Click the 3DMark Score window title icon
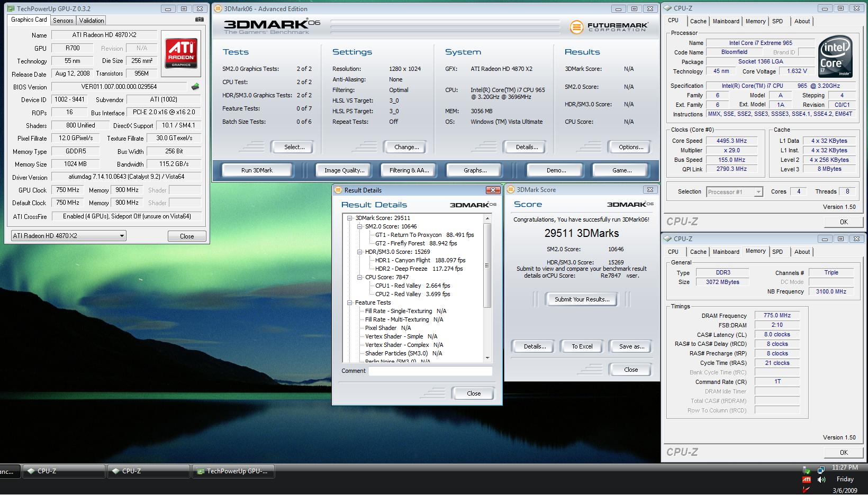 point(511,190)
